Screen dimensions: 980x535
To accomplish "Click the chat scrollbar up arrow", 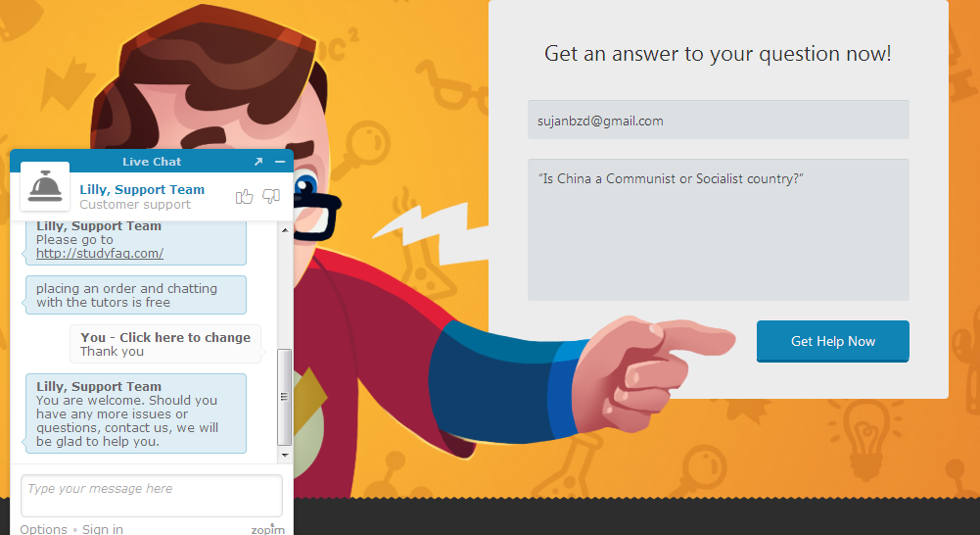I will (285, 230).
